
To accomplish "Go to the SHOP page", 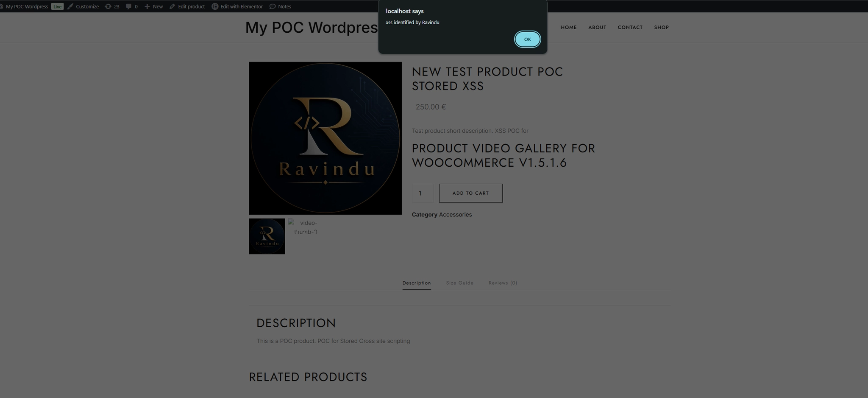I will (661, 28).
